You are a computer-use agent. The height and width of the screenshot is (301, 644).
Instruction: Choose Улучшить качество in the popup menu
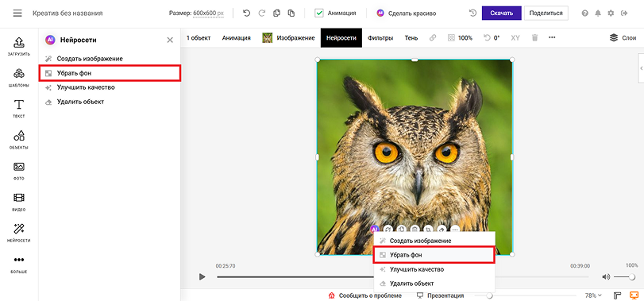434,269
